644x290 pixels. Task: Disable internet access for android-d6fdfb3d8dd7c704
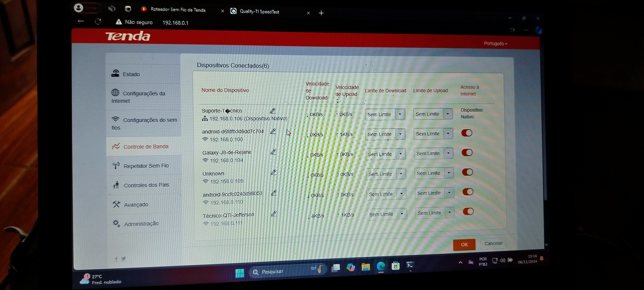[467, 133]
